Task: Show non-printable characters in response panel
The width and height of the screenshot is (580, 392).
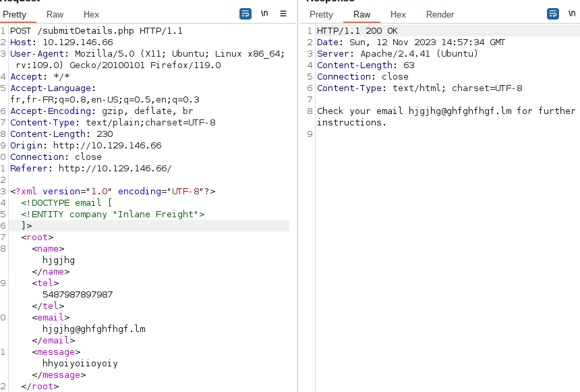Action: coord(571,13)
